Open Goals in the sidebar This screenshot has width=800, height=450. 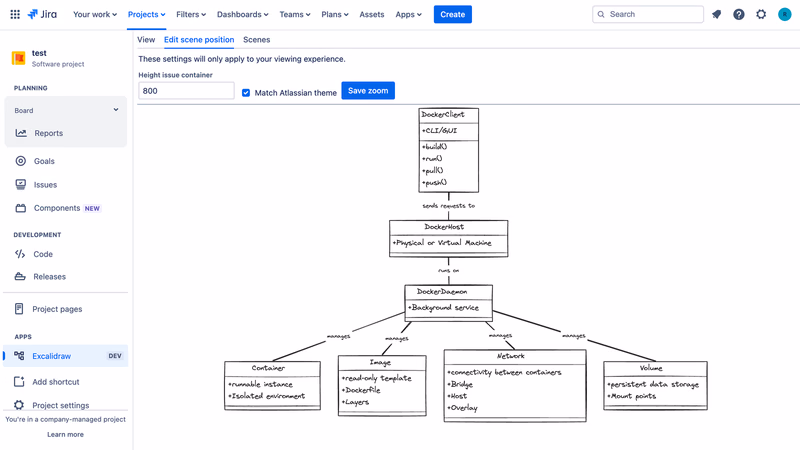[44, 161]
